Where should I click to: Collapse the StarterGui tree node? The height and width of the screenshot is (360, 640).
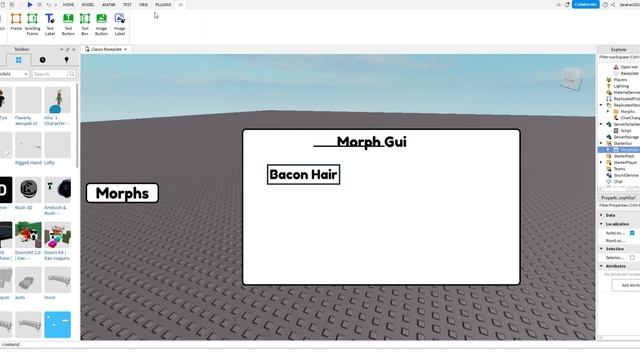(x=601, y=144)
